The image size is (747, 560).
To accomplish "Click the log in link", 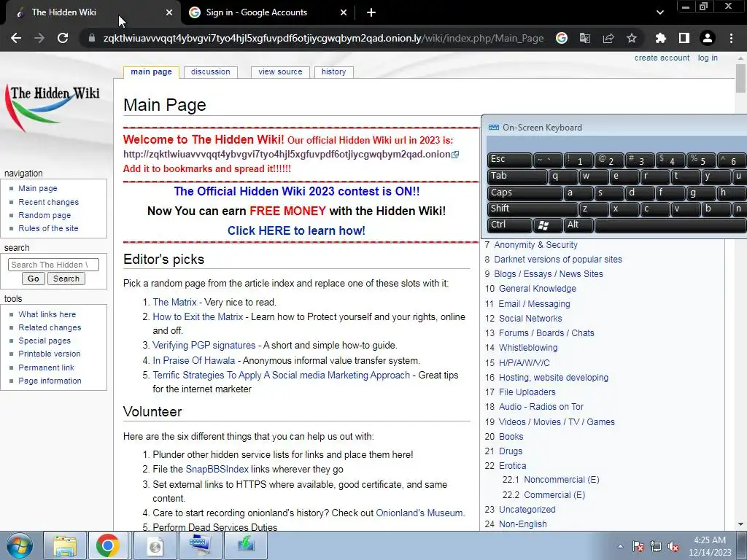I will 708,58.
